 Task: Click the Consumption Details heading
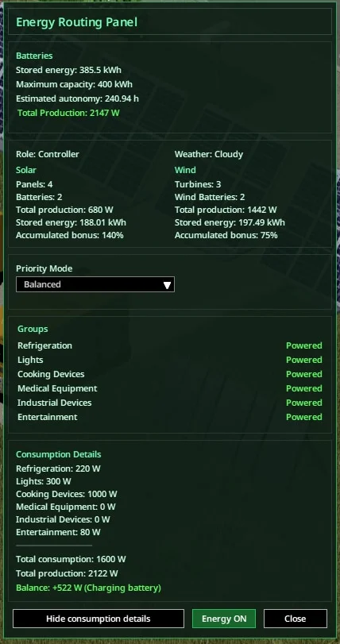[58, 454]
